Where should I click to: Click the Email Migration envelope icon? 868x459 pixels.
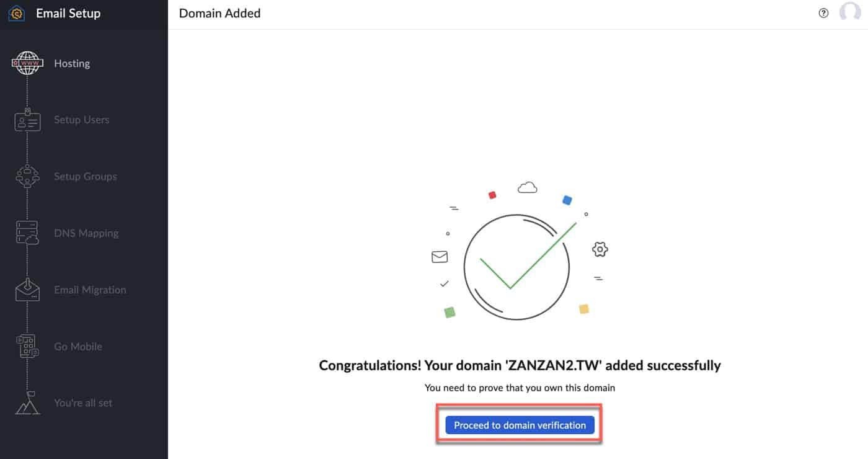[27, 289]
